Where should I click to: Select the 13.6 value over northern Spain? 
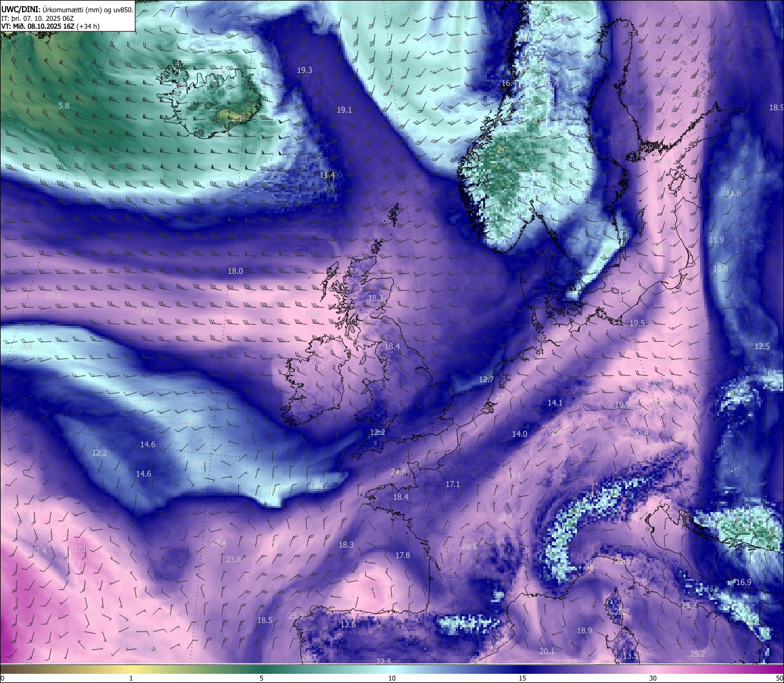click(348, 625)
